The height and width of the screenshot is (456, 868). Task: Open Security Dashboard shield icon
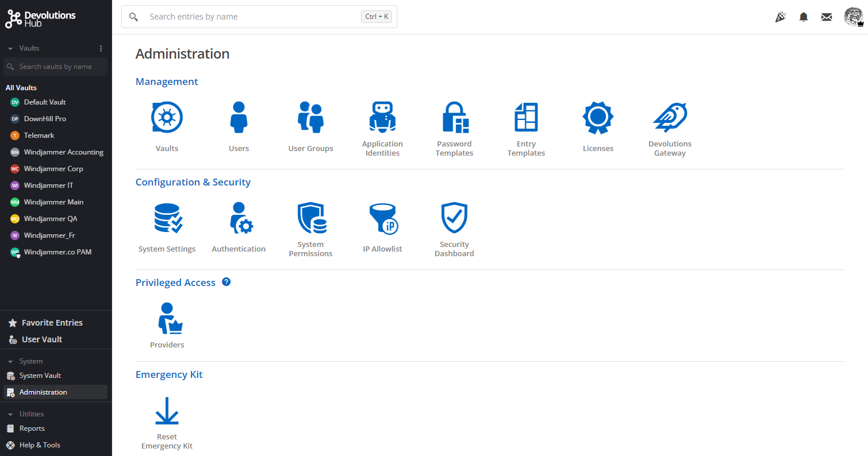coord(454,218)
